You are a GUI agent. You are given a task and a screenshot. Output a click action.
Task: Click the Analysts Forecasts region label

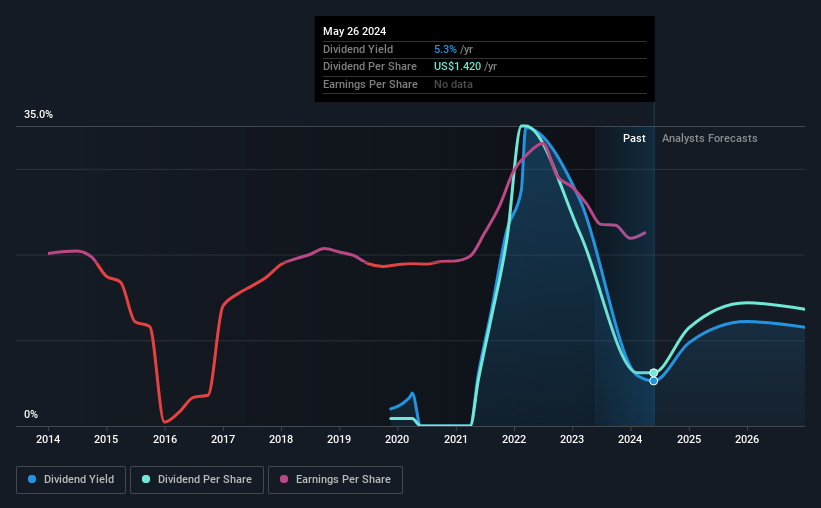709,138
